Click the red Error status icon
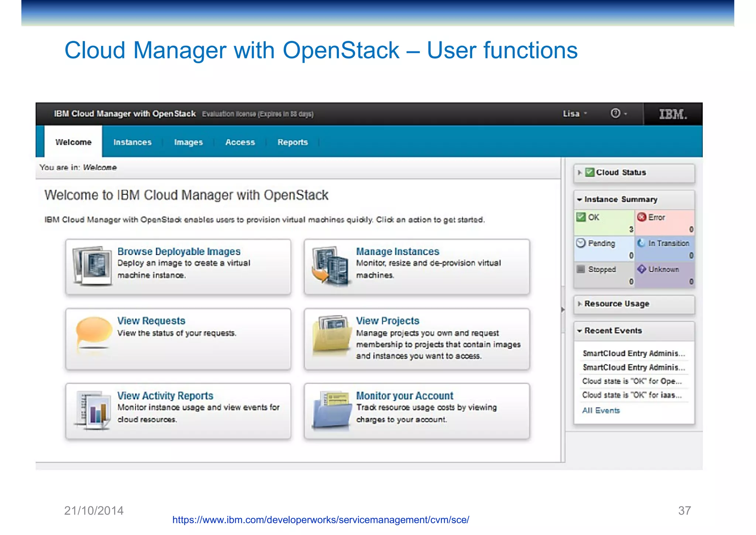The width and height of the screenshot is (756, 535). (x=642, y=217)
